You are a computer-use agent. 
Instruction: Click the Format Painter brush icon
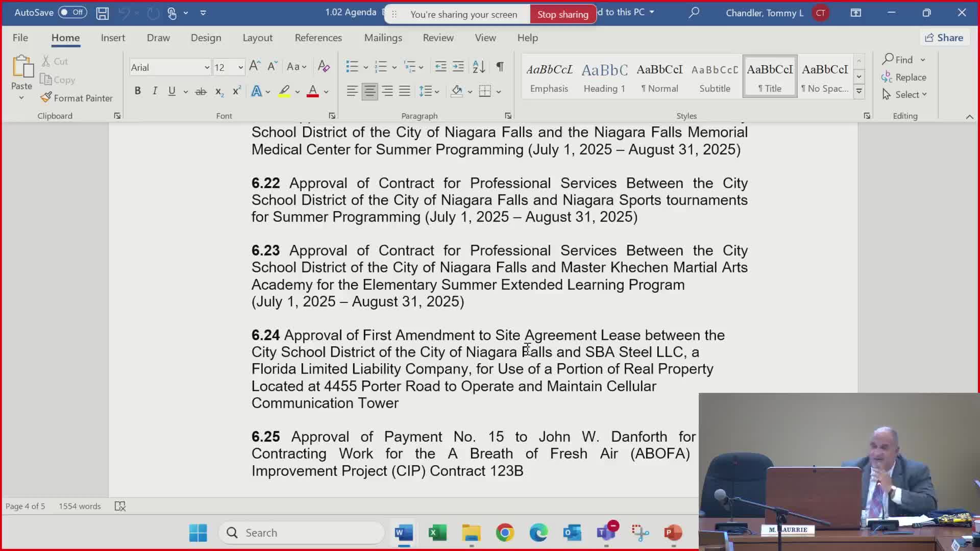point(46,97)
